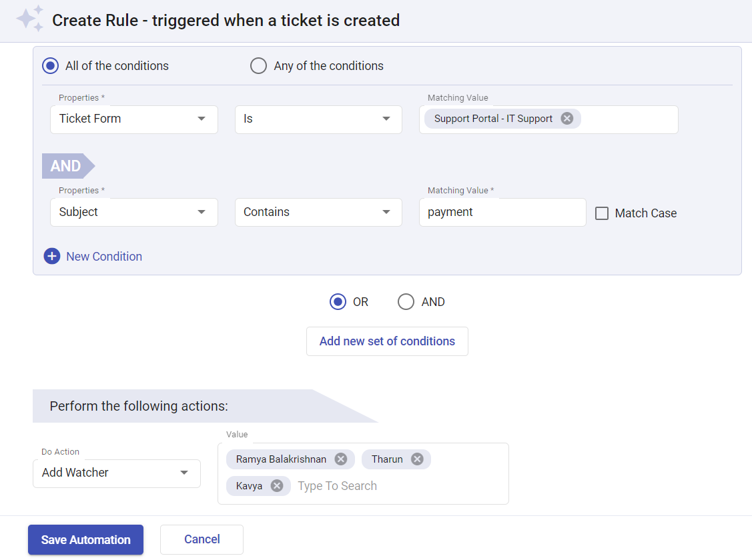This screenshot has height=560, width=752.
Task: Click the payment matching value field
Action: click(x=502, y=212)
